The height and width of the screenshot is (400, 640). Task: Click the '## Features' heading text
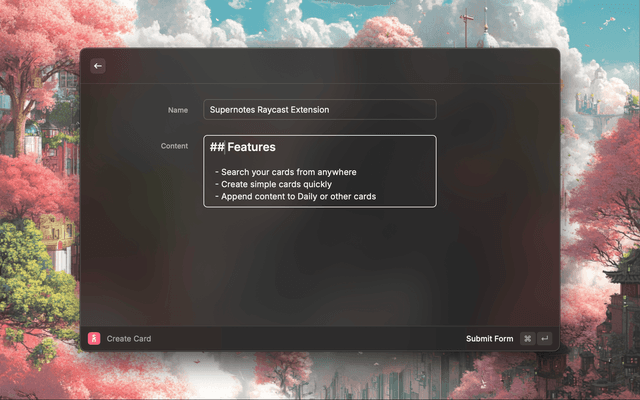point(242,147)
